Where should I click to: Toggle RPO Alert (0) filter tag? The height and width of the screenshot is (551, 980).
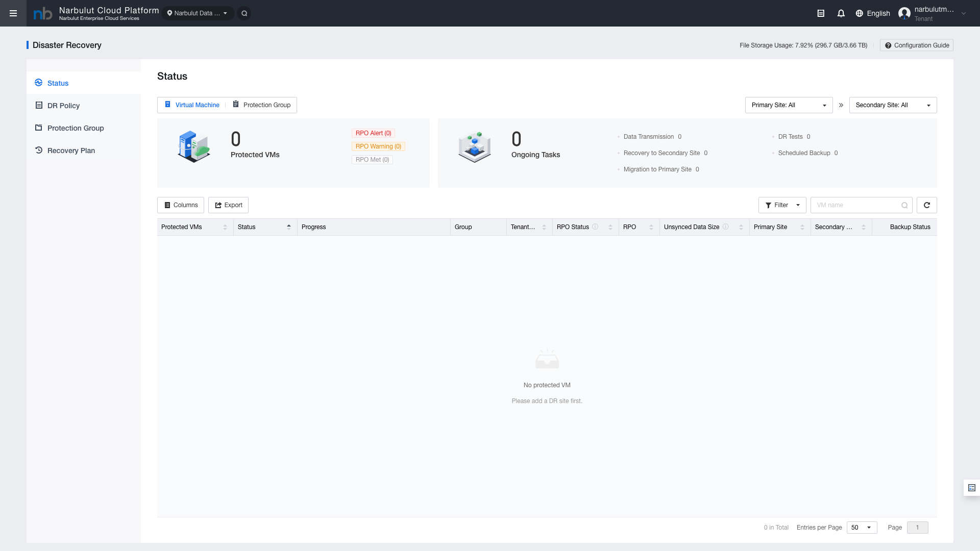(373, 133)
